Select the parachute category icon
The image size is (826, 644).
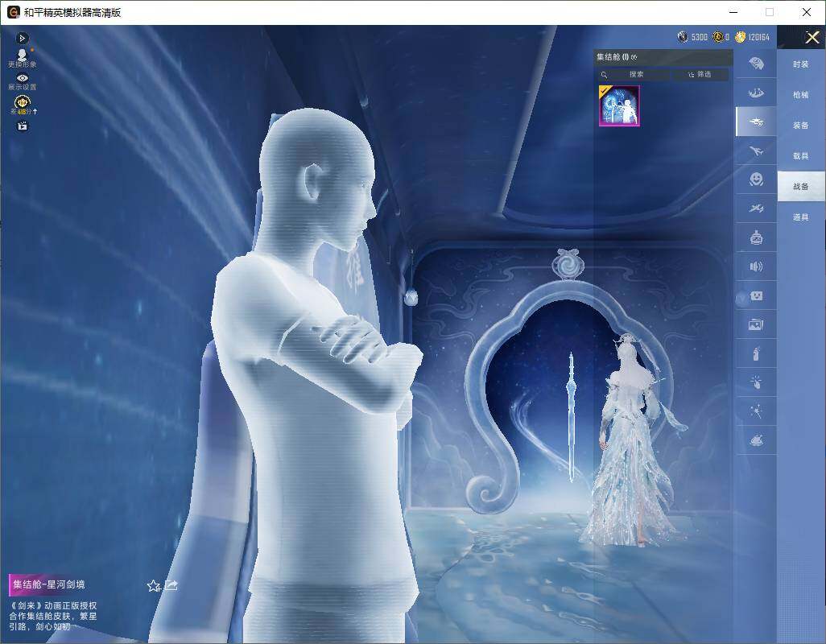(756, 64)
